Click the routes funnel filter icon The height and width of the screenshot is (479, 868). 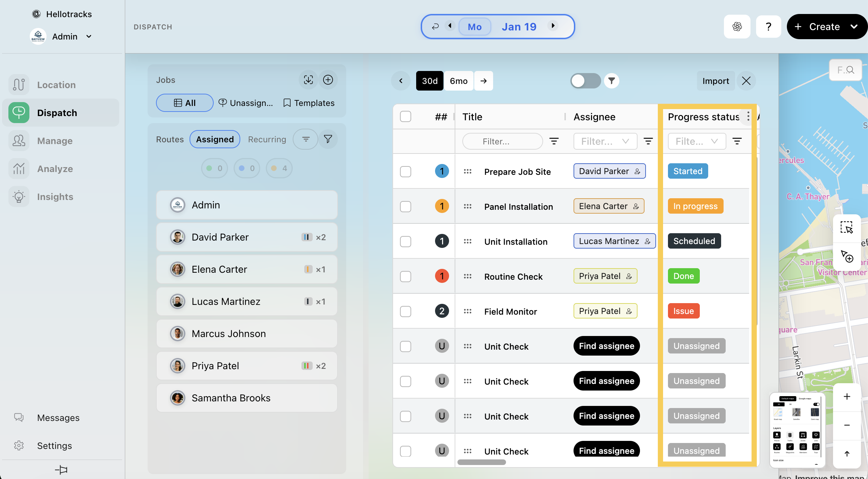(x=328, y=139)
